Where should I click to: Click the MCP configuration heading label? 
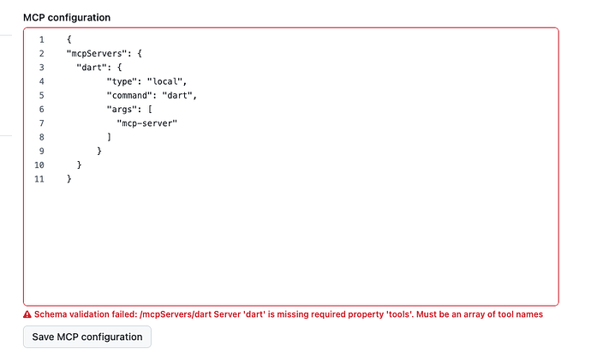coord(67,17)
